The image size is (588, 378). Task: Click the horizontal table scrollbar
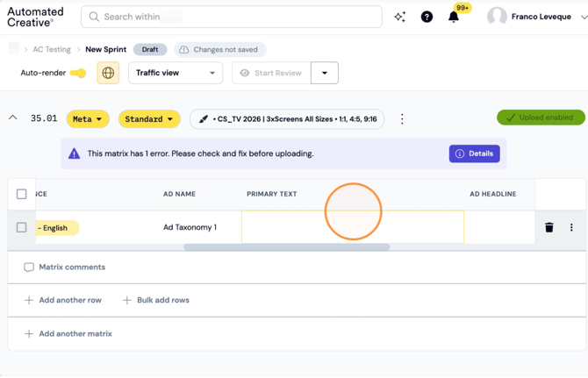(286, 246)
